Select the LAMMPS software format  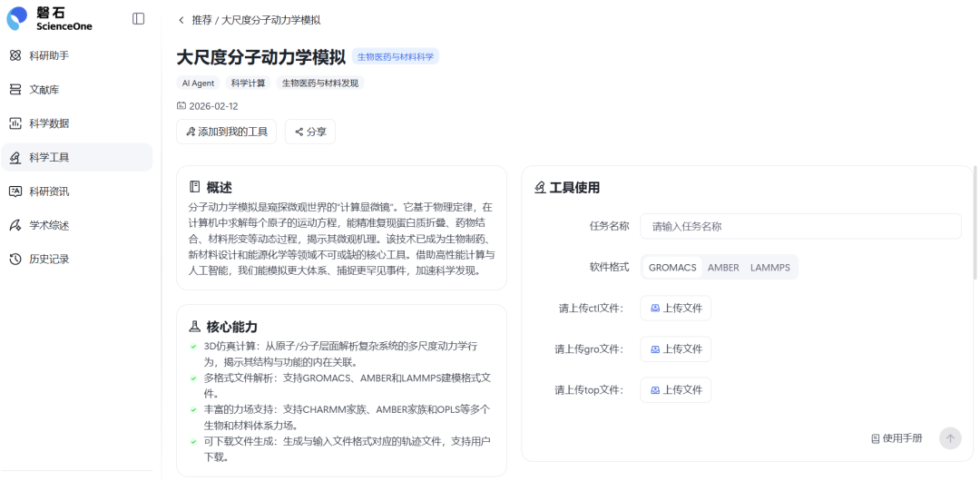[769, 268]
